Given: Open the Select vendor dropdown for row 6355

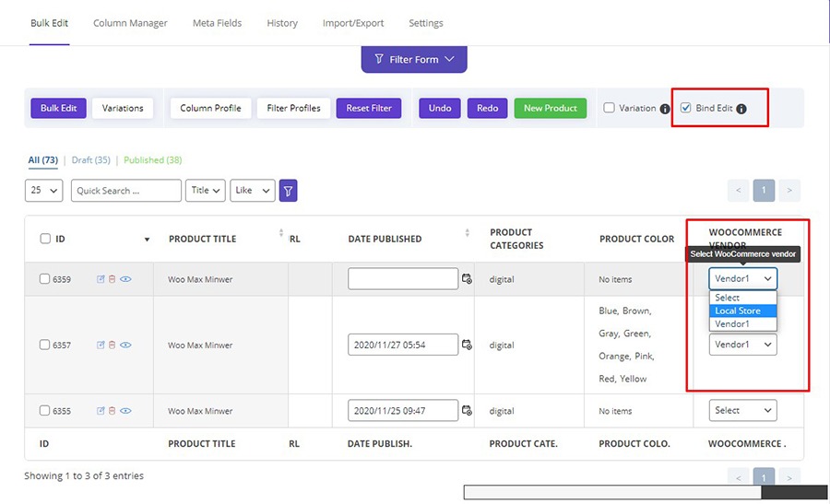Looking at the screenshot, I should pyautogui.click(x=743, y=410).
